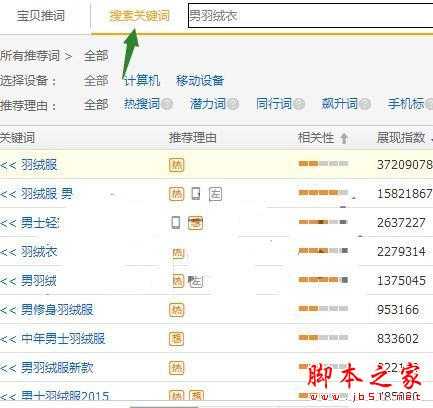
Task: Click the orange badge in 男士轻 row
Action: pyautogui.click(x=195, y=223)
